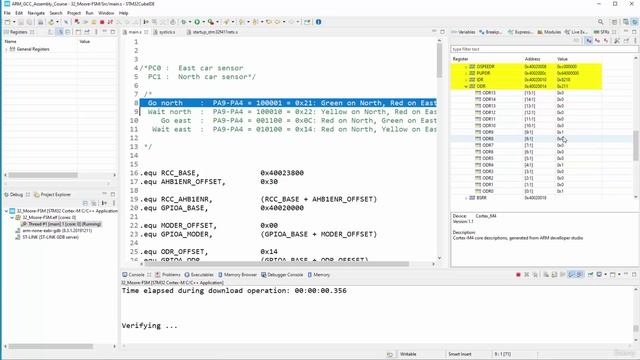640x360 pixels.
Task: Toggle binary format button in SFRs toolbar
Action: coord(606,41)
